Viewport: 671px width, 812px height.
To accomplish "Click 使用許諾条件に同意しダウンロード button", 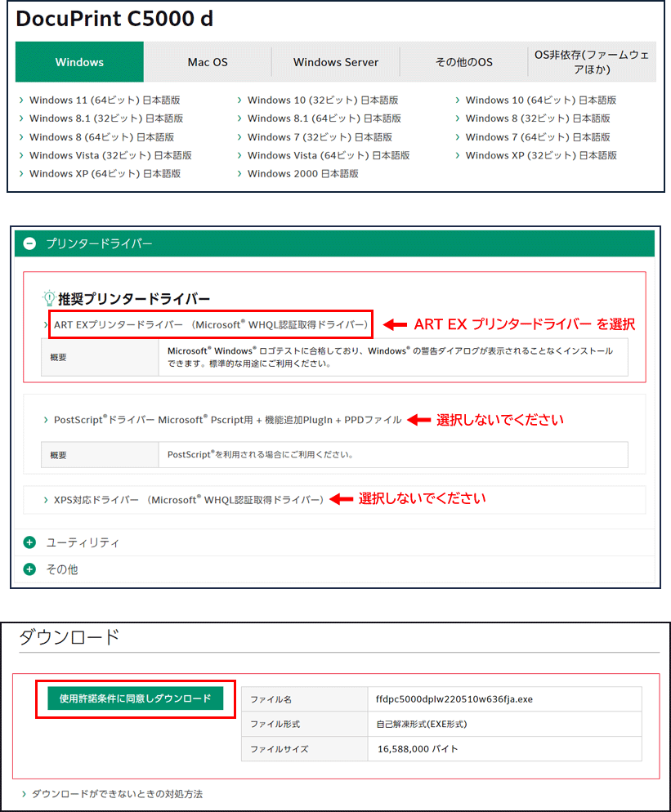I will click(135, 698).
